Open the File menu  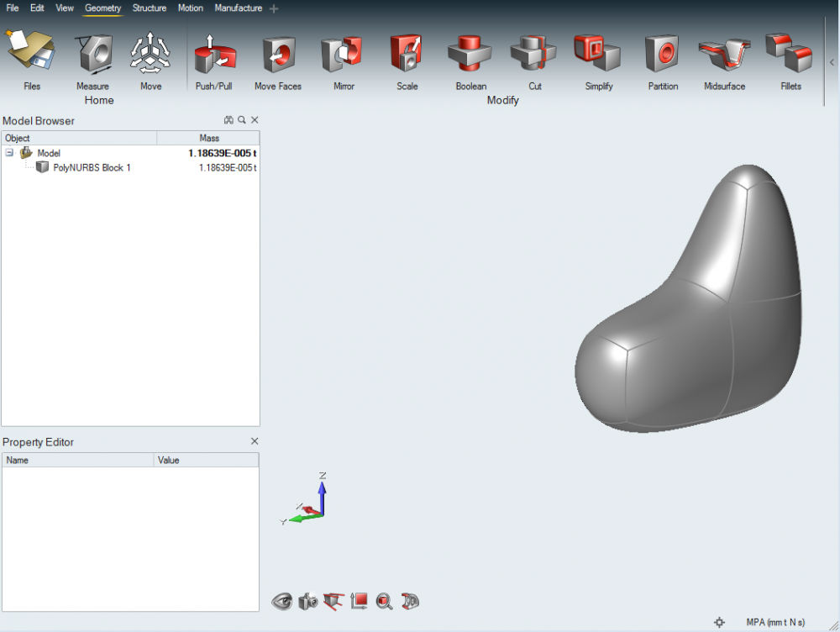13,8
